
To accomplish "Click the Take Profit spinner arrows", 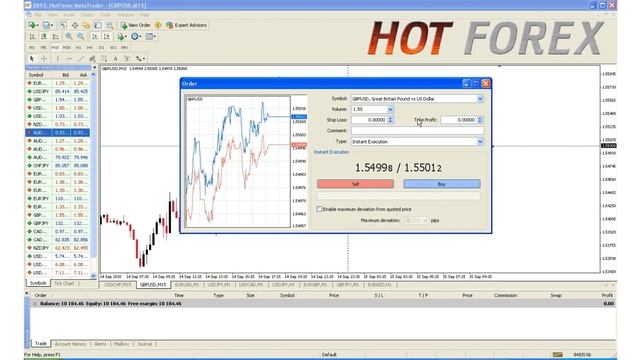I will [x=480, y=120].
